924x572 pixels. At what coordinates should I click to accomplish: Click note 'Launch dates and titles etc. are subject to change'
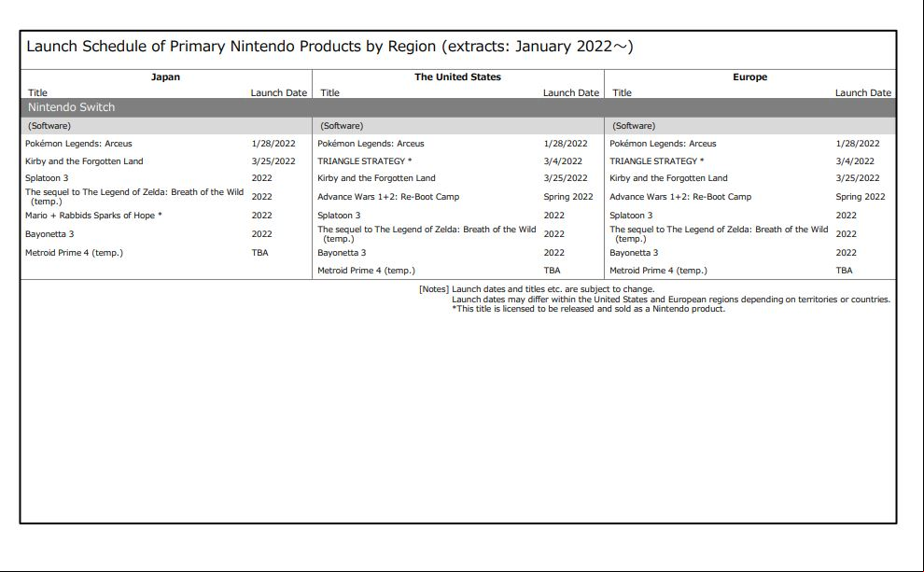[553, 289]
